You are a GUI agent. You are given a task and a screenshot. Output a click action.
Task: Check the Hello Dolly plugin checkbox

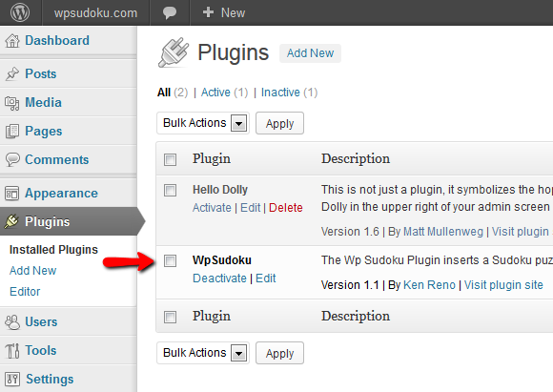170,191
